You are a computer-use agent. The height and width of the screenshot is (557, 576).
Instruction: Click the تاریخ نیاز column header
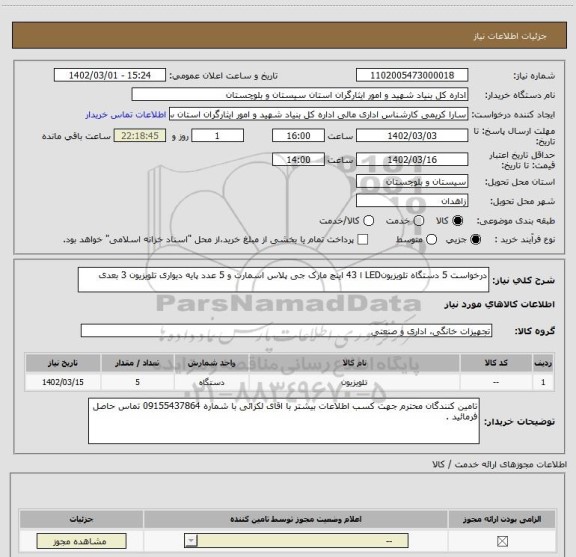63,363
